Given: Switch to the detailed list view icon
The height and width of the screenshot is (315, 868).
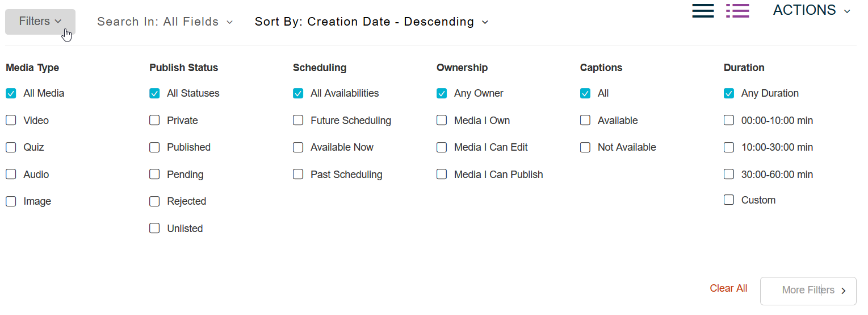Looking at the screenshot, I should coord(737,11).
